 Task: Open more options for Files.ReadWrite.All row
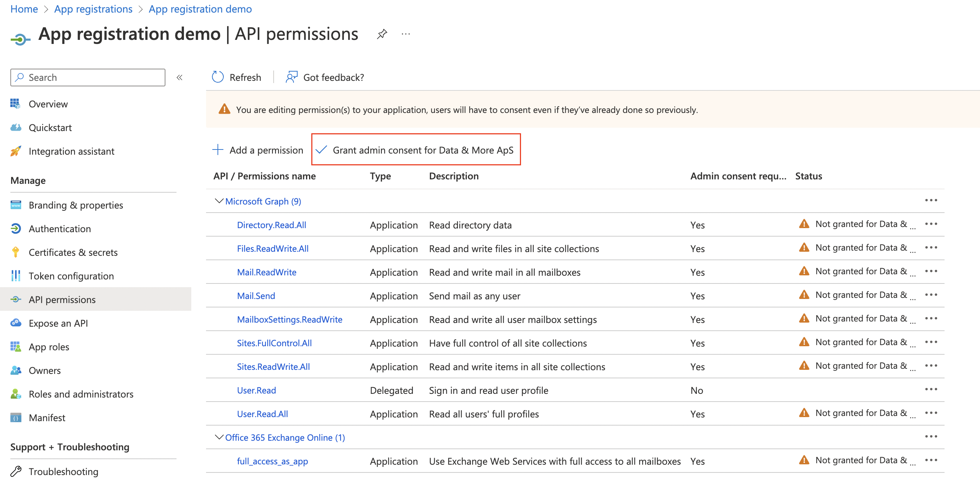click(x=931, y=248)
